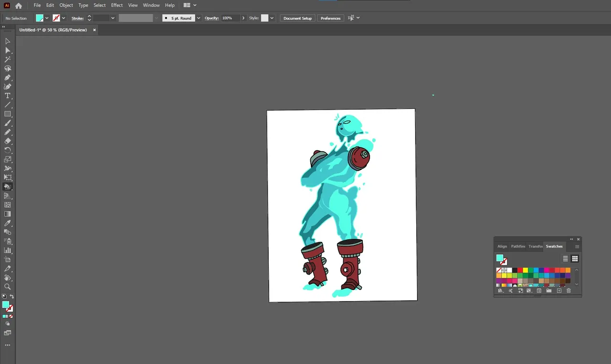Select the Direct Selection tool

[8, 50]
